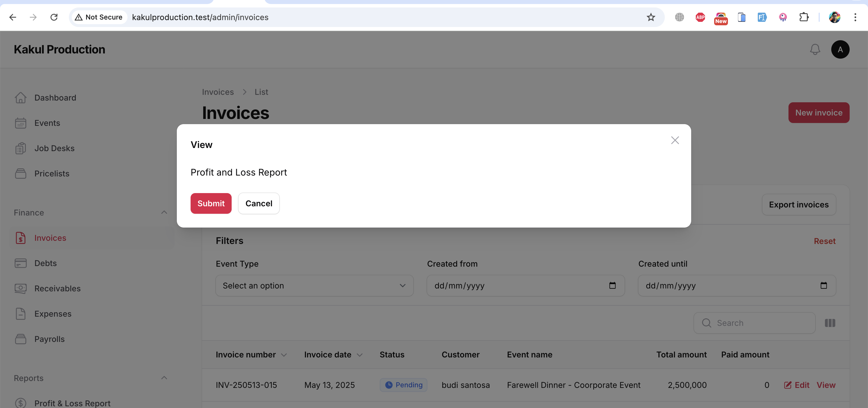Screen dimensions: 868x408
Task: Bookmark page with star icon
Action: click(651, 17)
